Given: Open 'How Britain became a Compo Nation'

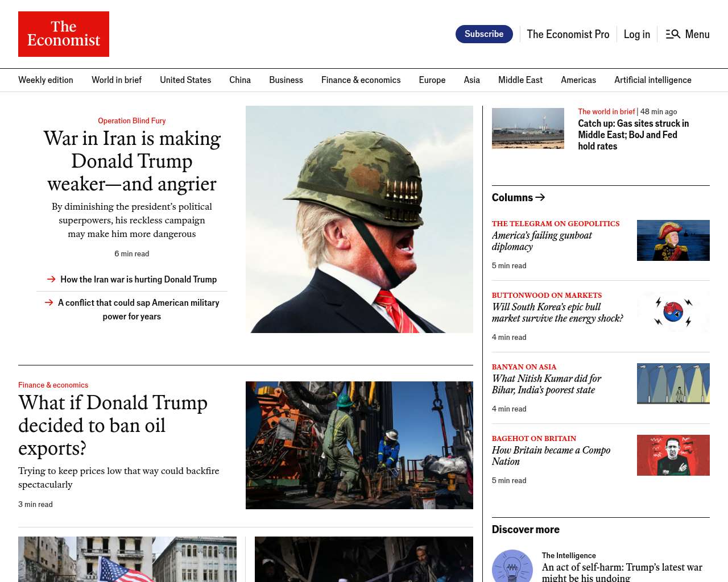Looking at the screenshot, I should click(551, 456).
